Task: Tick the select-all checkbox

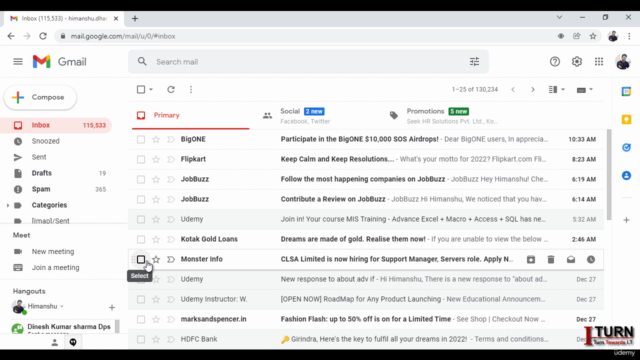Action: (141, 89)
